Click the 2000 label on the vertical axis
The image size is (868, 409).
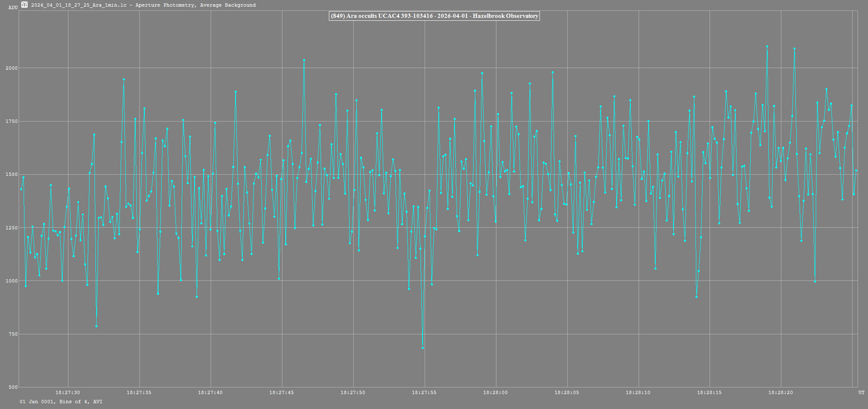point(12,68)
